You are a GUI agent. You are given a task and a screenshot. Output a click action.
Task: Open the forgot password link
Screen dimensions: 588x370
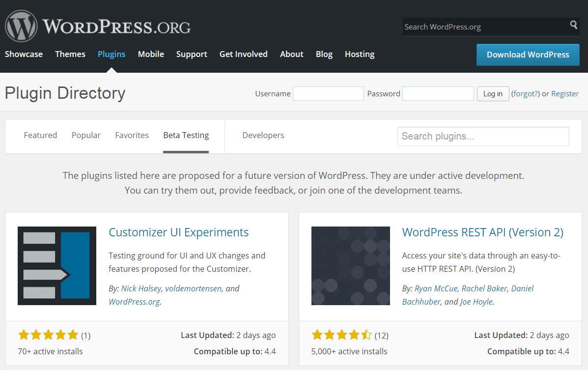[x=526, y=94]
